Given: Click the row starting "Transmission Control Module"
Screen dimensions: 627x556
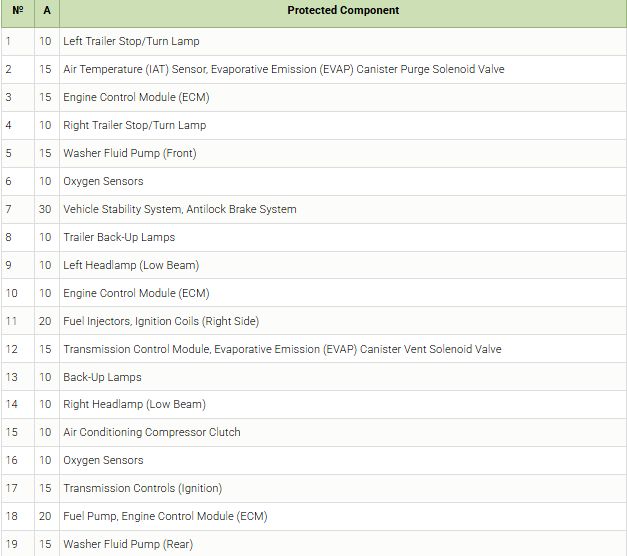Looking at the screenshot, I should 282,349.
